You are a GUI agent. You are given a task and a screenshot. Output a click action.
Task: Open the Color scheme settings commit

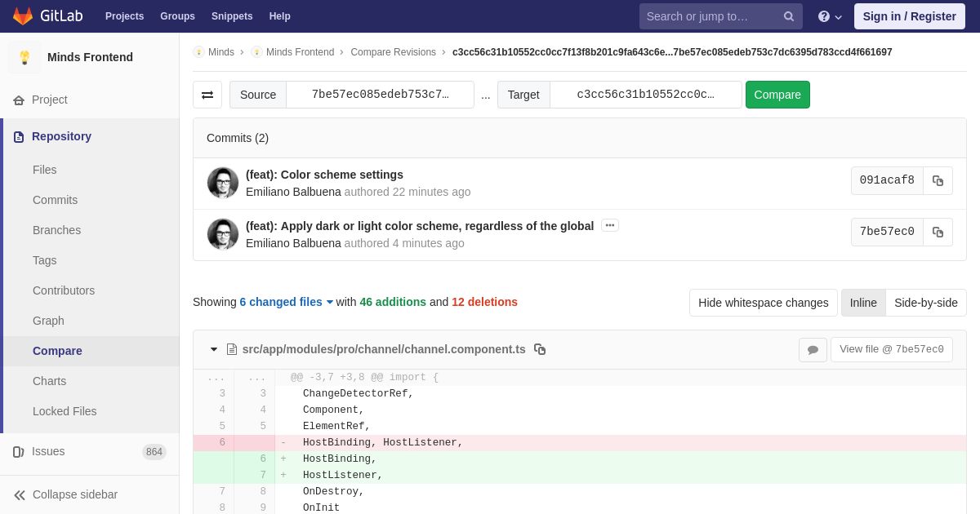[324, 175]
